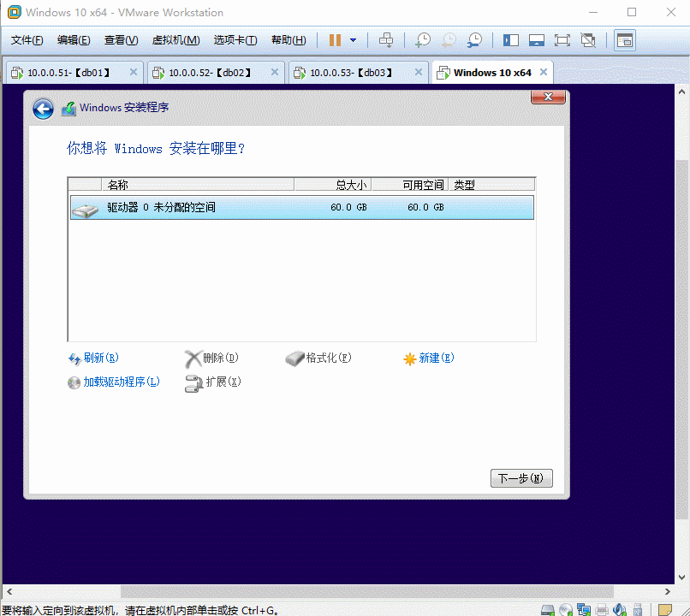
Task: Click the network adapter status icon
Action: pos(584,609)
